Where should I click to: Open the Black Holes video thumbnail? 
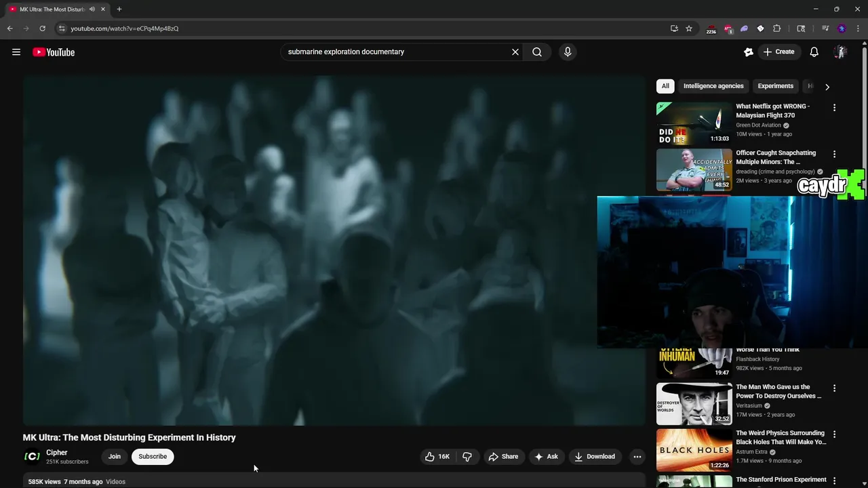[694, 450]
